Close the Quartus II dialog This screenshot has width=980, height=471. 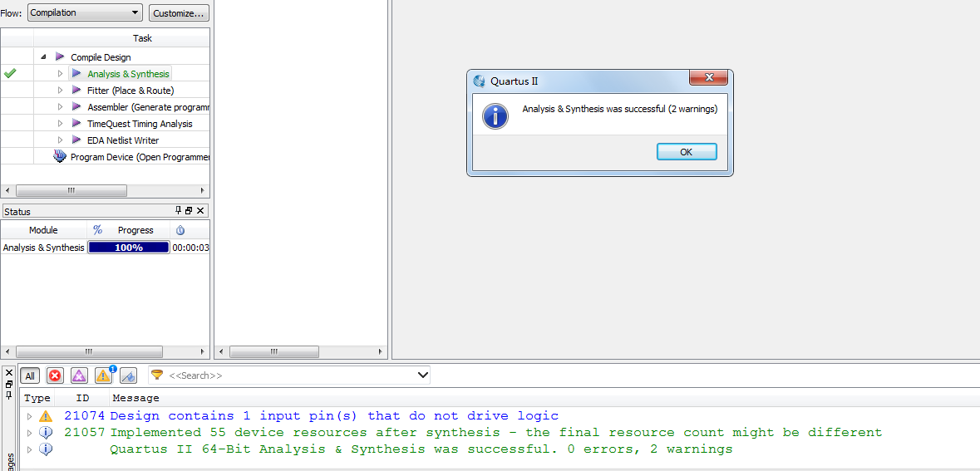[x=709, y=77]
